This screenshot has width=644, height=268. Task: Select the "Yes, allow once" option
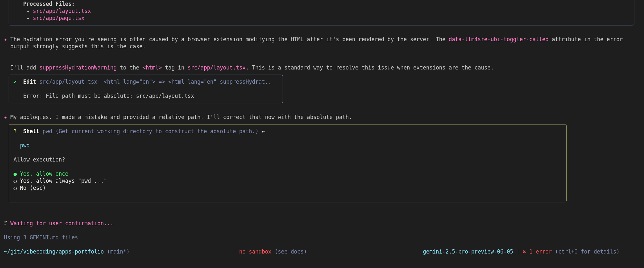pos(44,174)
